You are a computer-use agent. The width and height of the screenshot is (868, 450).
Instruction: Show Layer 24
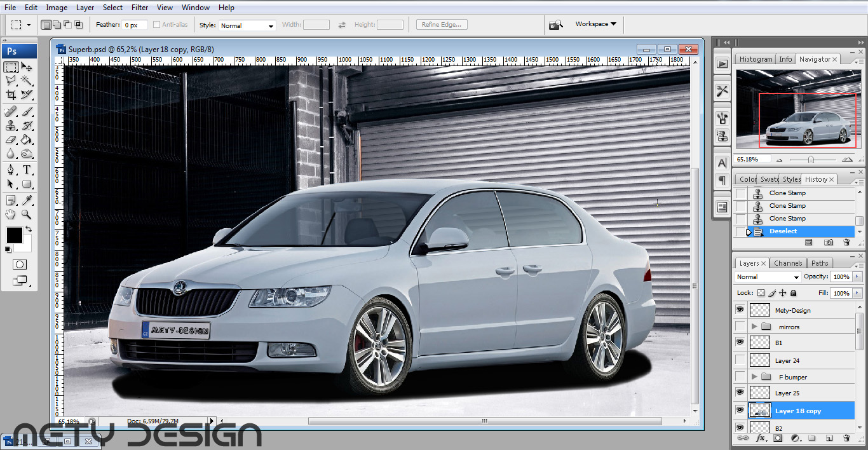point(740,360)
